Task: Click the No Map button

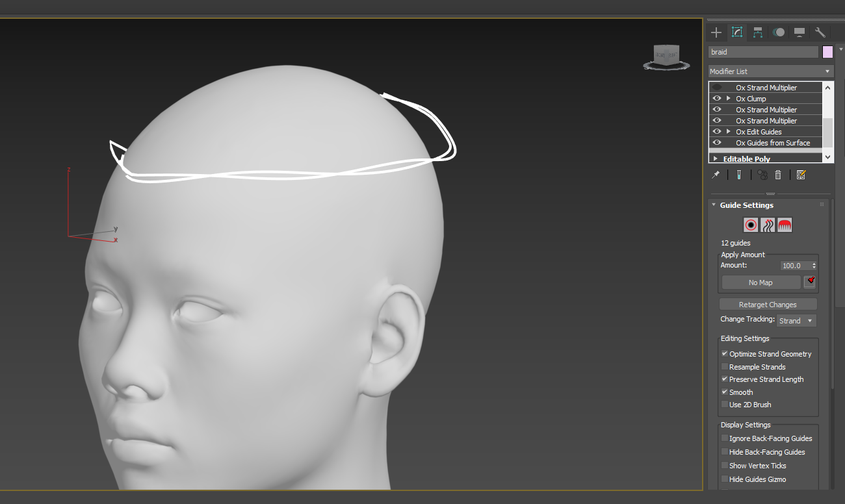Action: click(760, 283)
